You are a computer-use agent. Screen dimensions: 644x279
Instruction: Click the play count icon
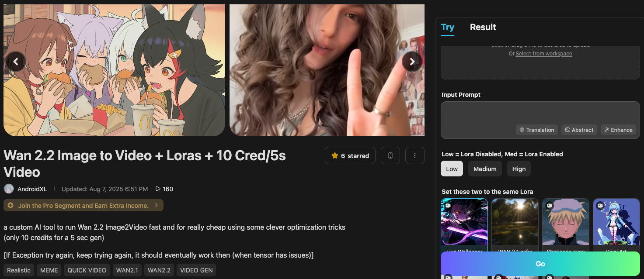(x=158, y=189)
